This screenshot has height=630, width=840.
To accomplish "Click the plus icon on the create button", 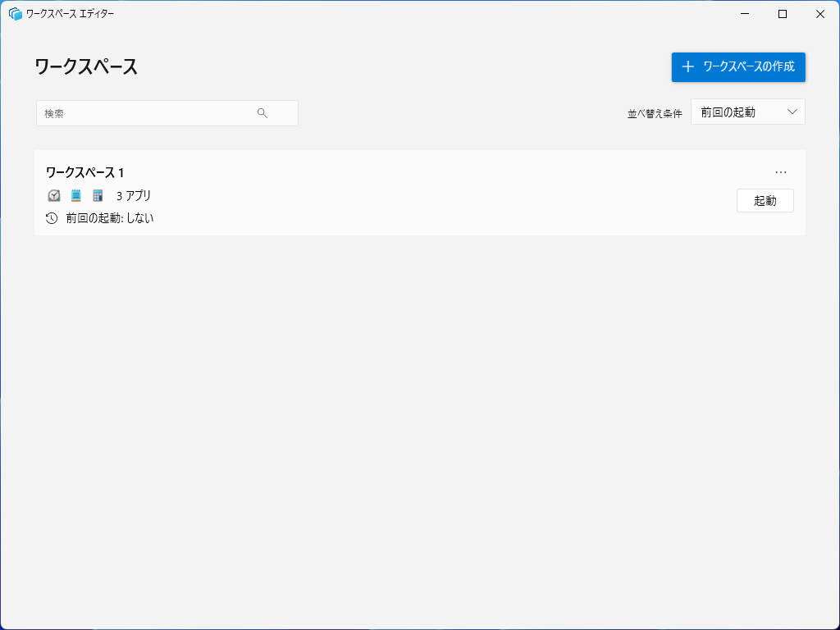I will tap(687, 67).
